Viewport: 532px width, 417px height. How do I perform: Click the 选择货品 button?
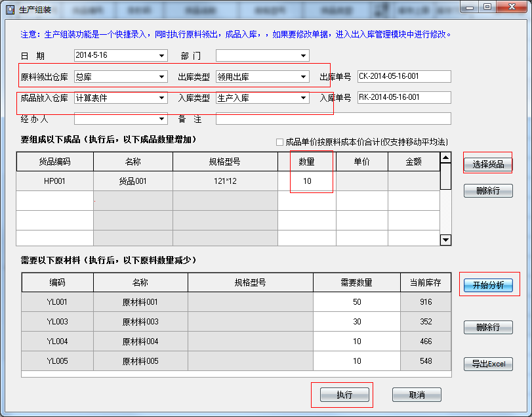488,164
